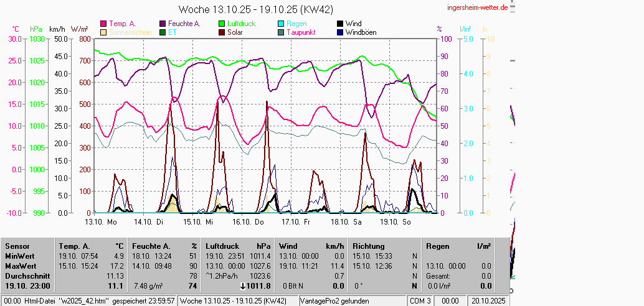Click the Regen column header in table

pyautogui.click(x=437, y=246)
